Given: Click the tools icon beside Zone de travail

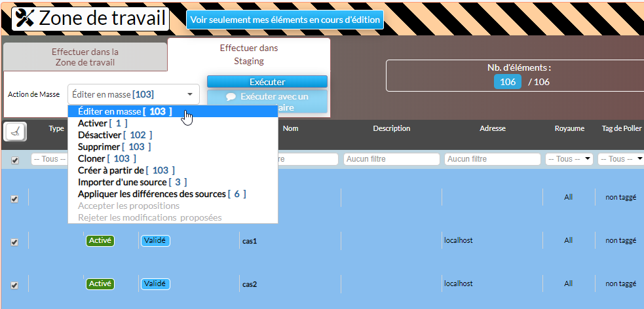Looking at the screenshot, I should coord(24,19).
